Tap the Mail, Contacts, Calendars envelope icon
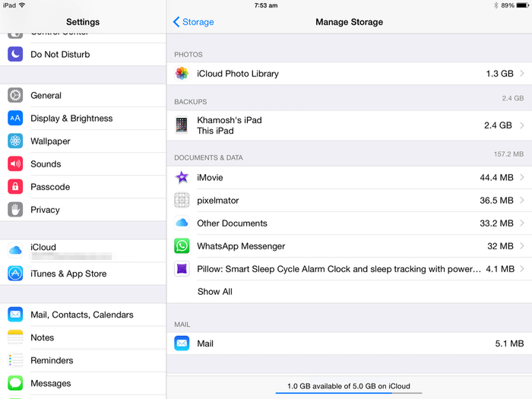This screenshot has height=399, width=532. [15, 315]
